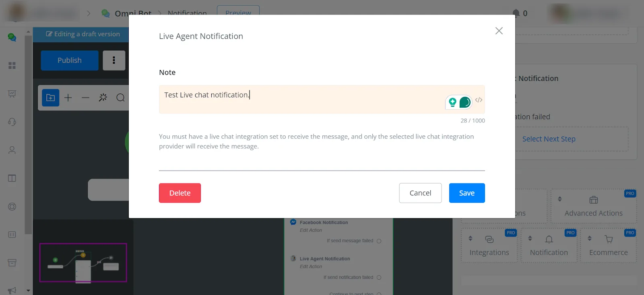This screenshot has height=295, width=644.
Task: Expand the Ecommerce action category
Action: pos(608,245)
